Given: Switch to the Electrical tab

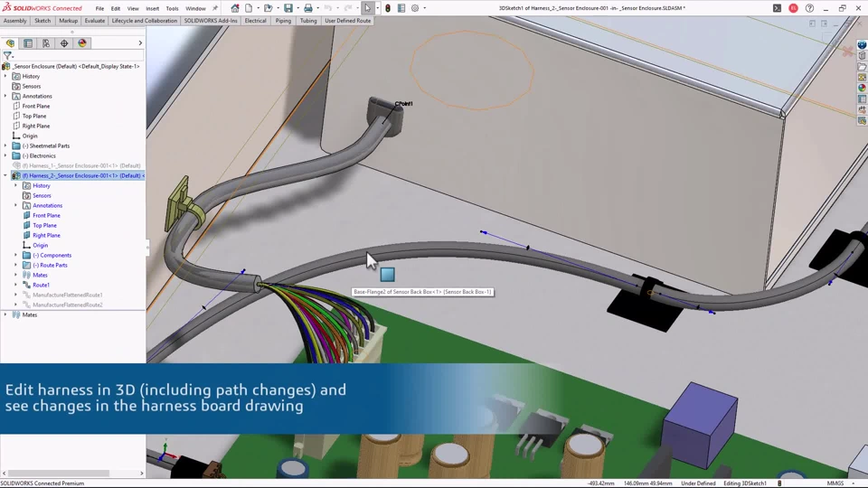Looking at the screenshot, I should (255, 21).
